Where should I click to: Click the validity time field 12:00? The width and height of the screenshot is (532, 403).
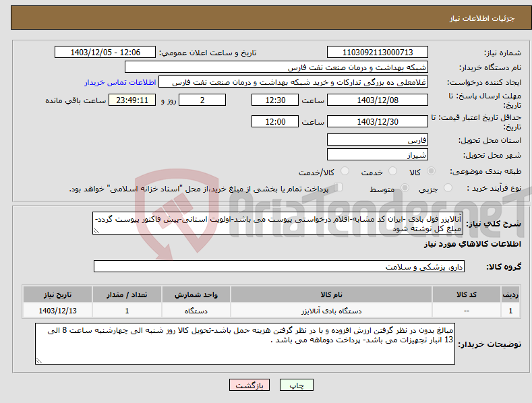[x=275, y=121]
